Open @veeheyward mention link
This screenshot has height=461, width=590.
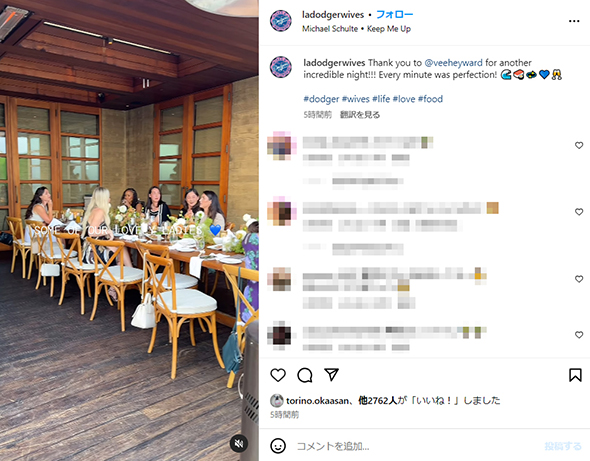point(453,63)
